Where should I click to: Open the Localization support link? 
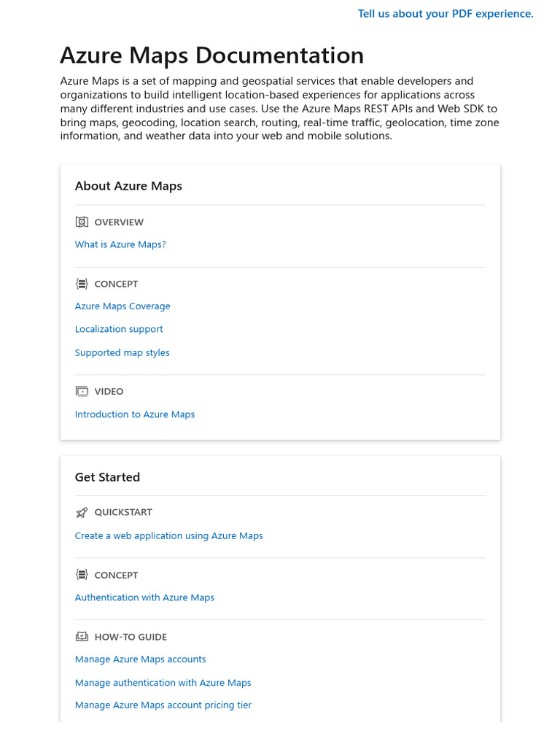tap(119, 329)
